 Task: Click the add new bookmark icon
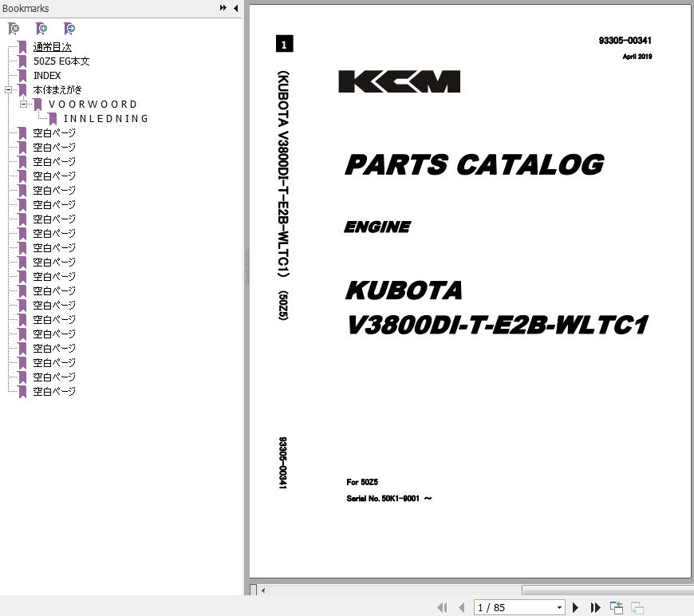[41, 29]
